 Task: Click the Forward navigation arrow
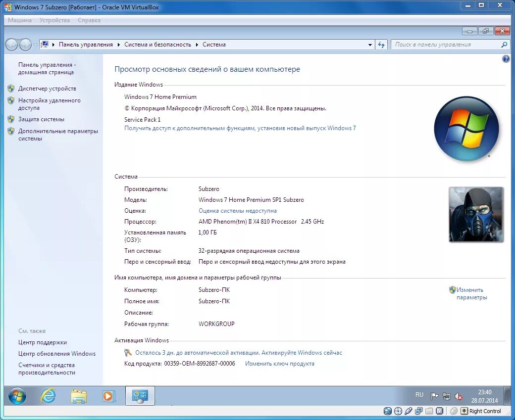point(25,45)
